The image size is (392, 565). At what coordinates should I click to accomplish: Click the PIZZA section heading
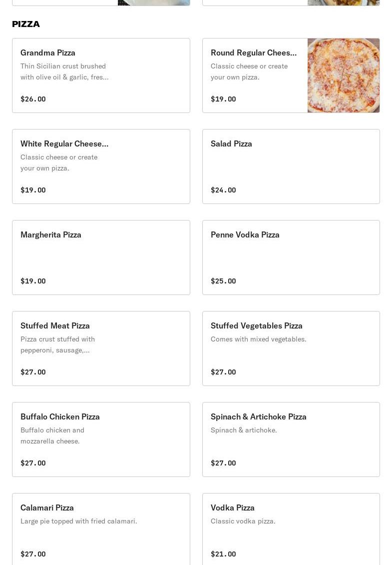tap(26, 24)
